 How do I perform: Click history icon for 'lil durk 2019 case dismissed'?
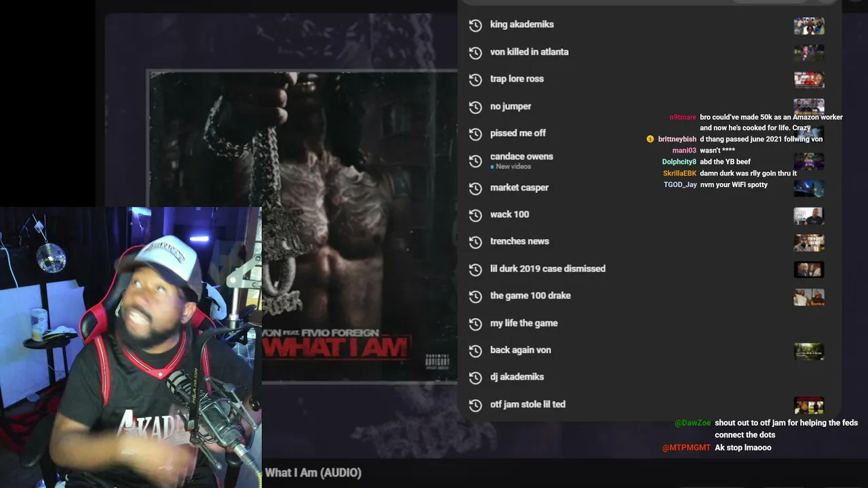pyautogui.click(x=475, y=269)
